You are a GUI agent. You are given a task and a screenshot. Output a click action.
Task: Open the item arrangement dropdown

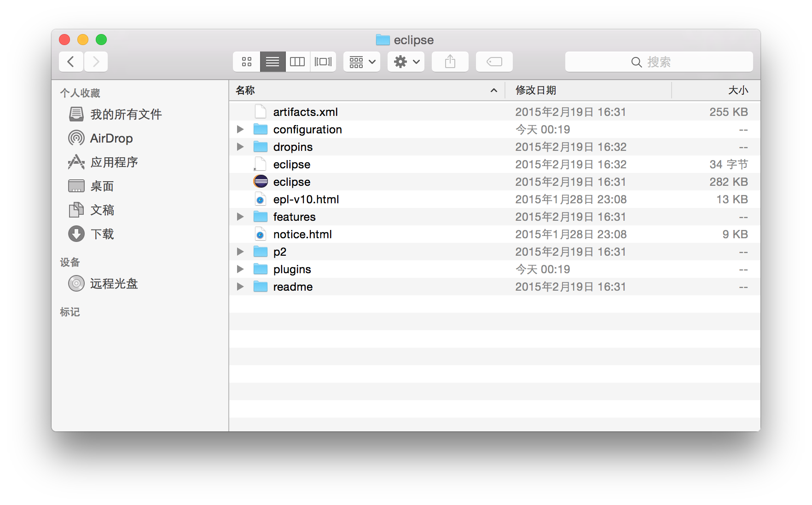[x=362, y=62]
